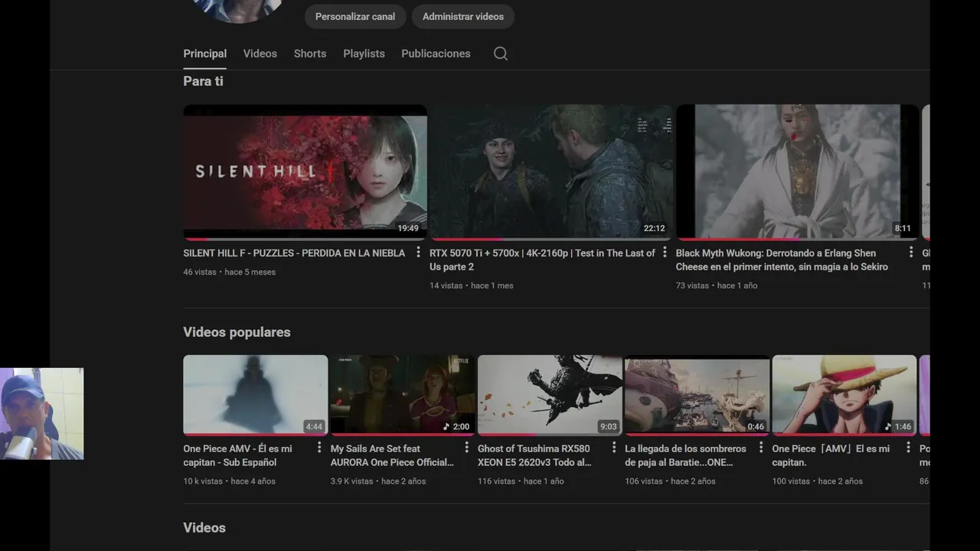Open RTX 5070 Ti Last of Us title link
Image resolution: width=980 pixels, height=551 pixels.
click(542, 260)
